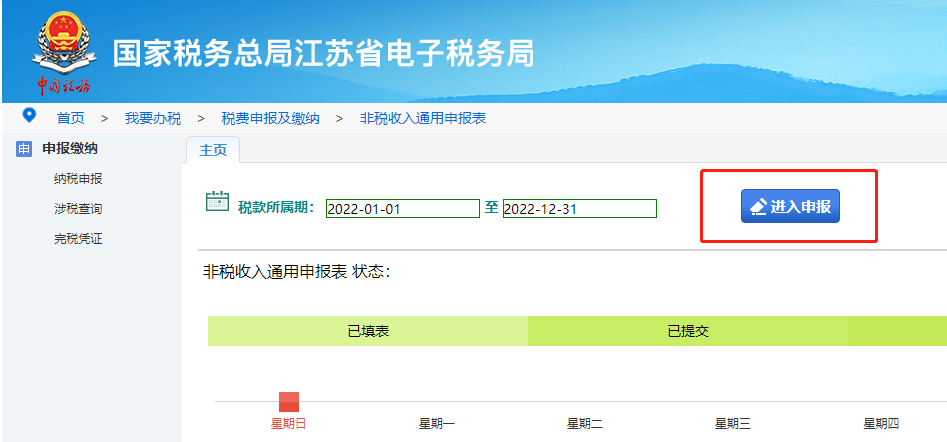Click the 申 icon next to 申报缴纳
The height and width of the screenshot is (442, 947).
(x=24, y=149)
